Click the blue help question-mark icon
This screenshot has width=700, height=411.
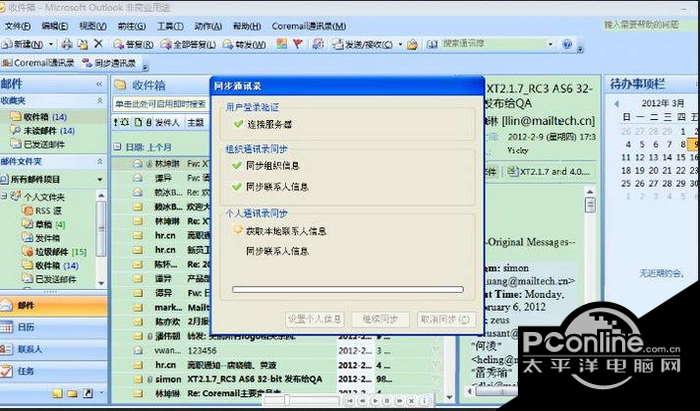pos(567,44)
